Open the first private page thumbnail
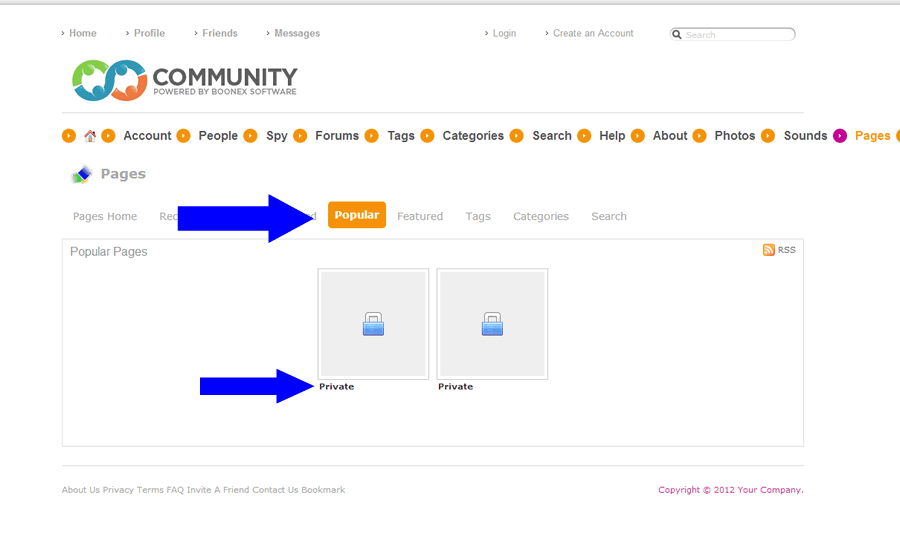Viewport: 900px width, 536px height. tap(373, 324)
